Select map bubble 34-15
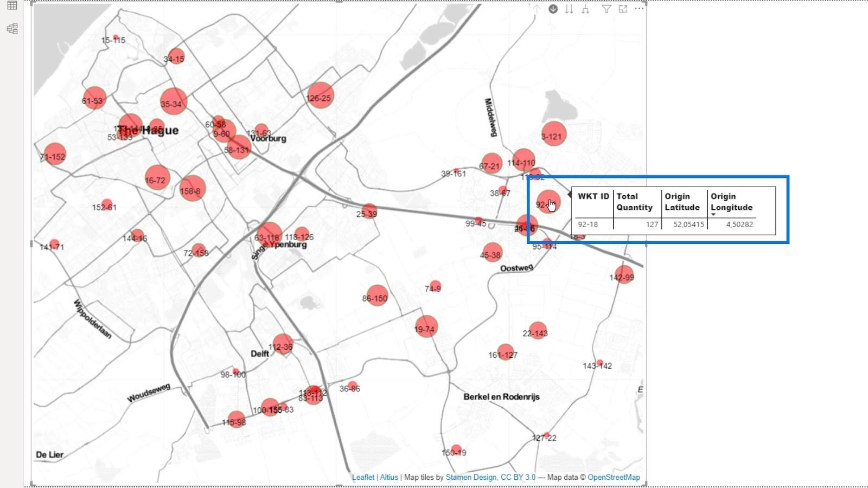Screen dimensions: 868x488 coord(176,56)
